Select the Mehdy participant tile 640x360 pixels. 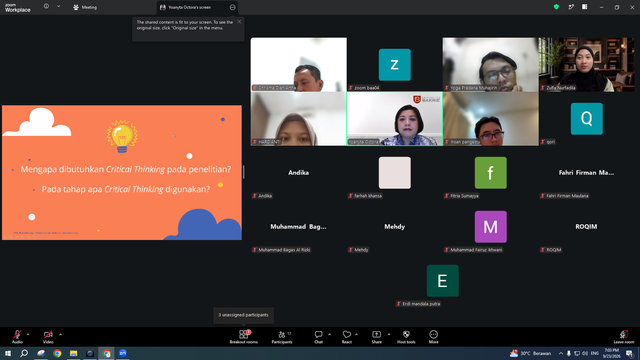pos(395,227)
